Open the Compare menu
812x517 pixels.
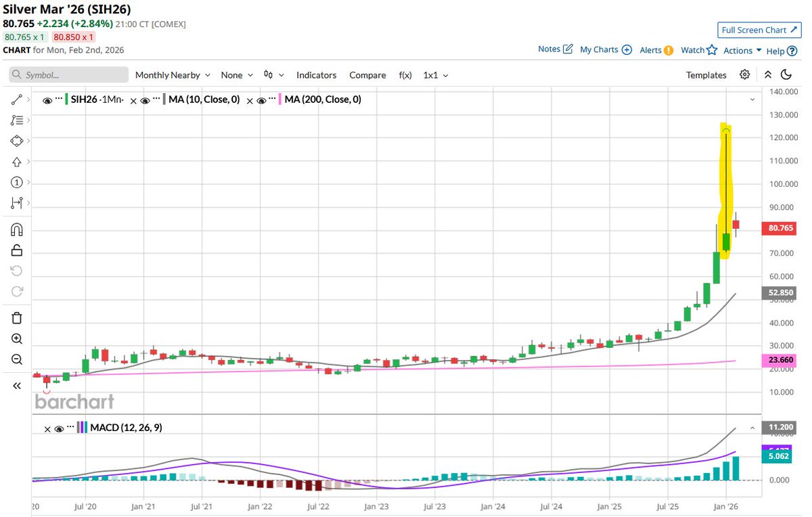367,75
